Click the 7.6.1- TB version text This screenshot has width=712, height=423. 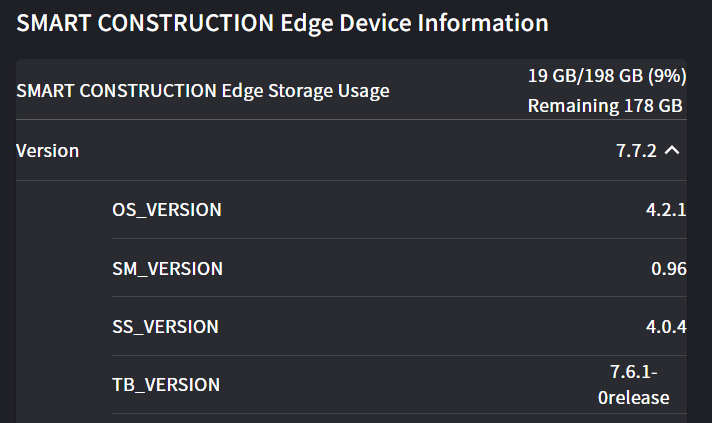click(x=634, y=372)
